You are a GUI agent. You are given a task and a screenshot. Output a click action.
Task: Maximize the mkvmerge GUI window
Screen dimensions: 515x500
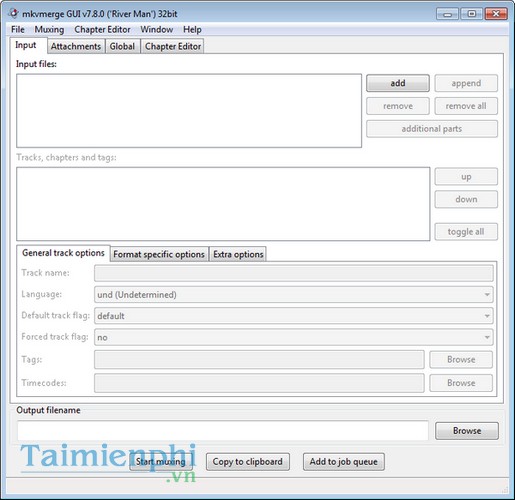[472, 14]
